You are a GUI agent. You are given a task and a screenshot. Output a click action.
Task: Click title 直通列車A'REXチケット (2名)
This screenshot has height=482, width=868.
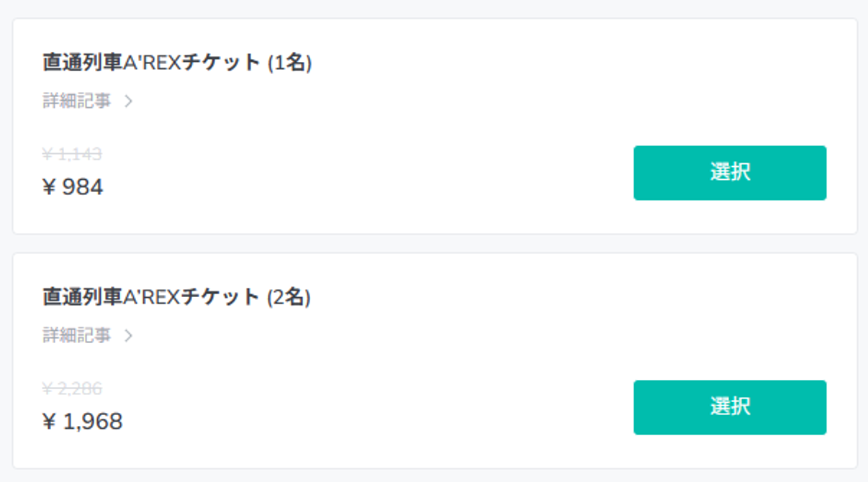(177, 297)
